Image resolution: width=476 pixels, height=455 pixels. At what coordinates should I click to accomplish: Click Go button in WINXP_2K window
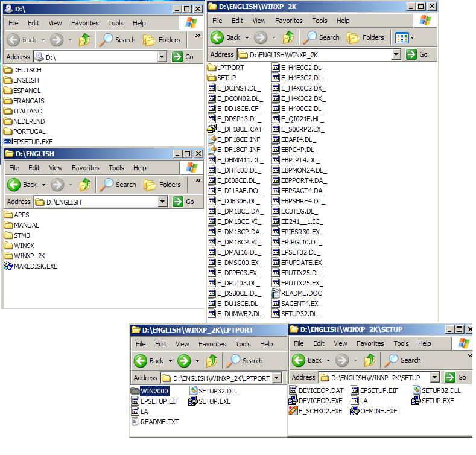(417, 55)
